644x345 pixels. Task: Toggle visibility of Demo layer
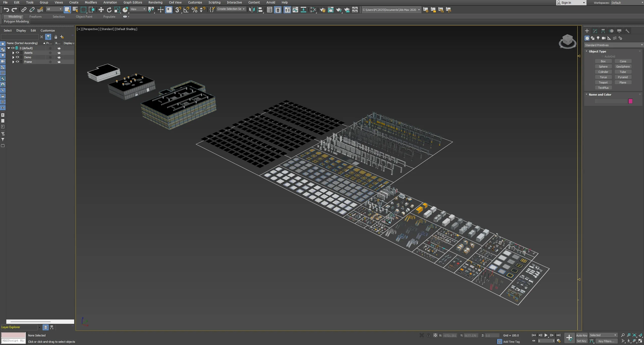tap(17, 57)
